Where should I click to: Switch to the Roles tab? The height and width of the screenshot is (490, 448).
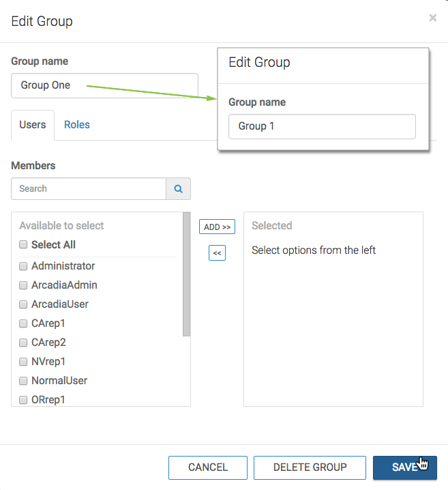tap(77, 125)
